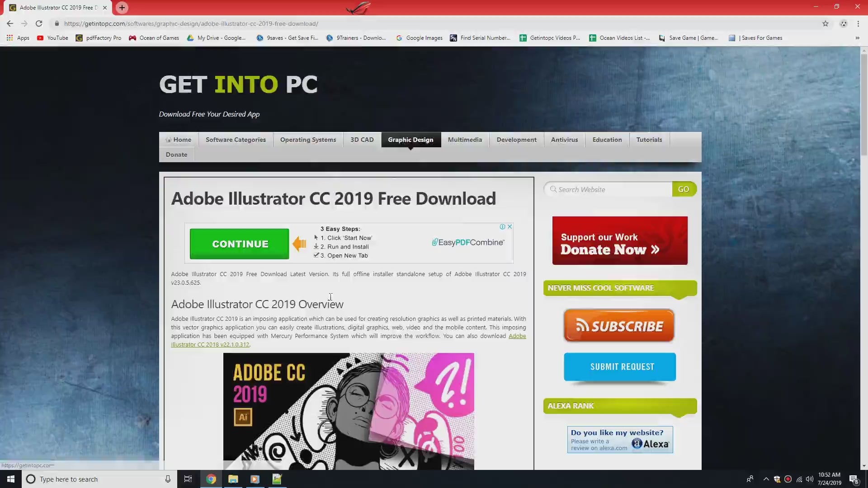Open the Operating Systems menu item
The height and width of the screenshot is (488, 868).
[x=308, y=140]
